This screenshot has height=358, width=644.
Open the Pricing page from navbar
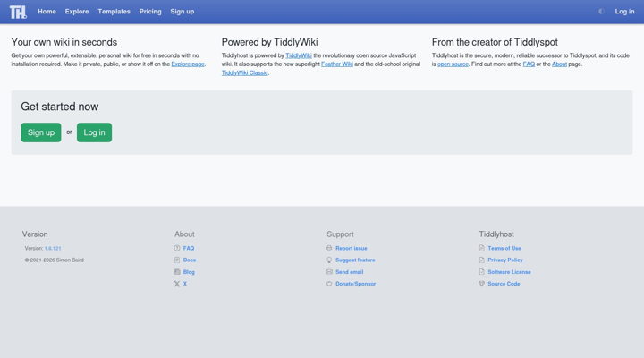pos(150,12)
